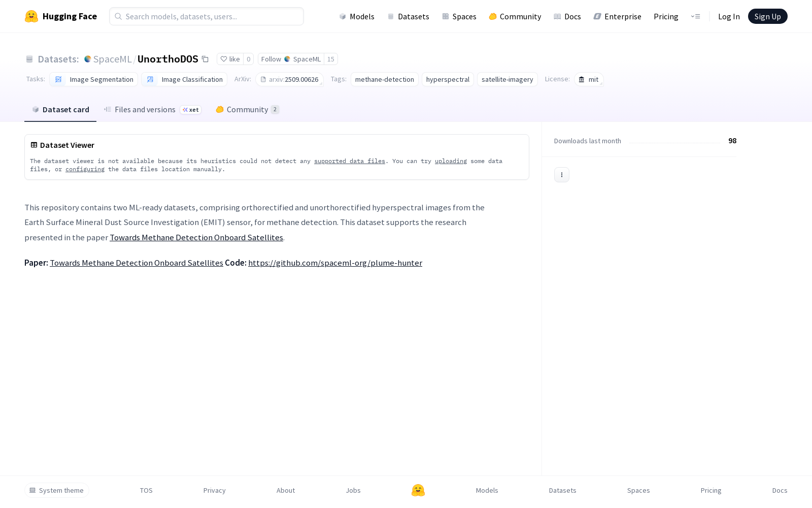The height and width of the screenshot is (508, 812).
Task: Focus the search models, datasets, users field
Action: click(207, 16)
